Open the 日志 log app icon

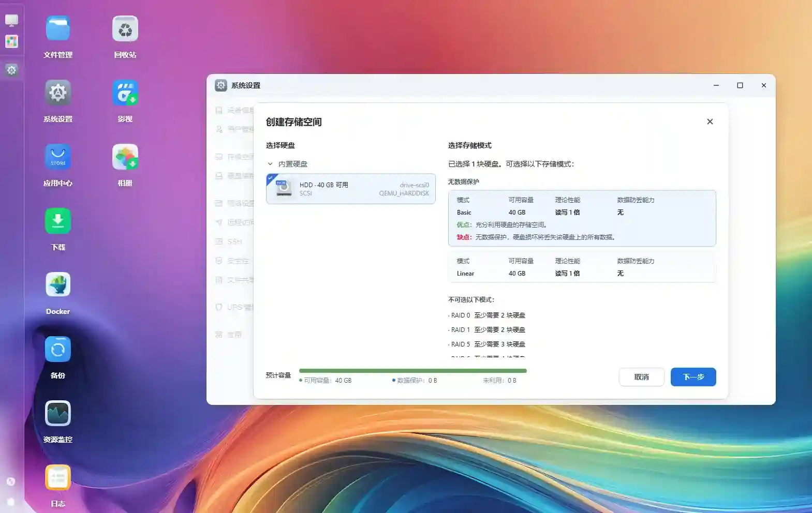[x=57, y=478]
